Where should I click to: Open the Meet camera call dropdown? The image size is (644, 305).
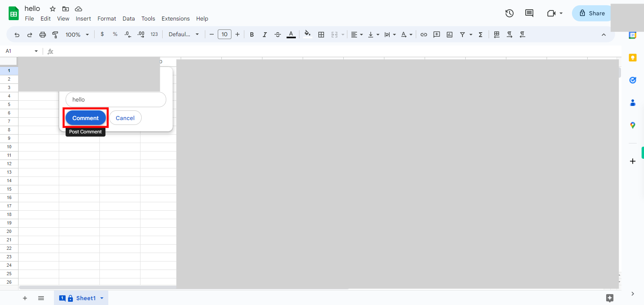(x=555, y=13)
